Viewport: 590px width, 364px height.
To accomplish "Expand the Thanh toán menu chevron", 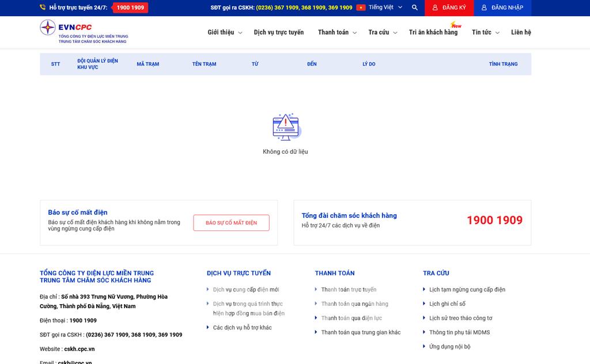I will coord(355,33).
